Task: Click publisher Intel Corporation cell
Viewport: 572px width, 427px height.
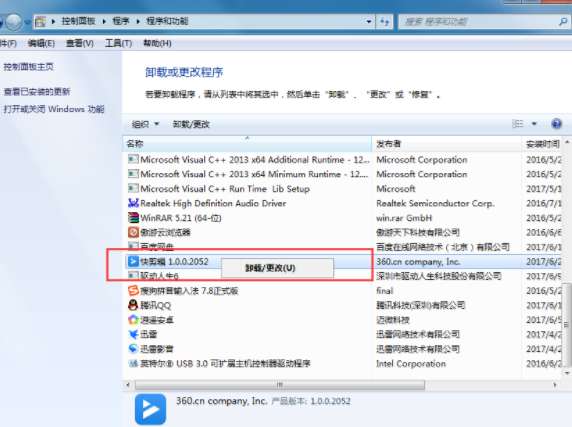Action: (x=411, y=364)
